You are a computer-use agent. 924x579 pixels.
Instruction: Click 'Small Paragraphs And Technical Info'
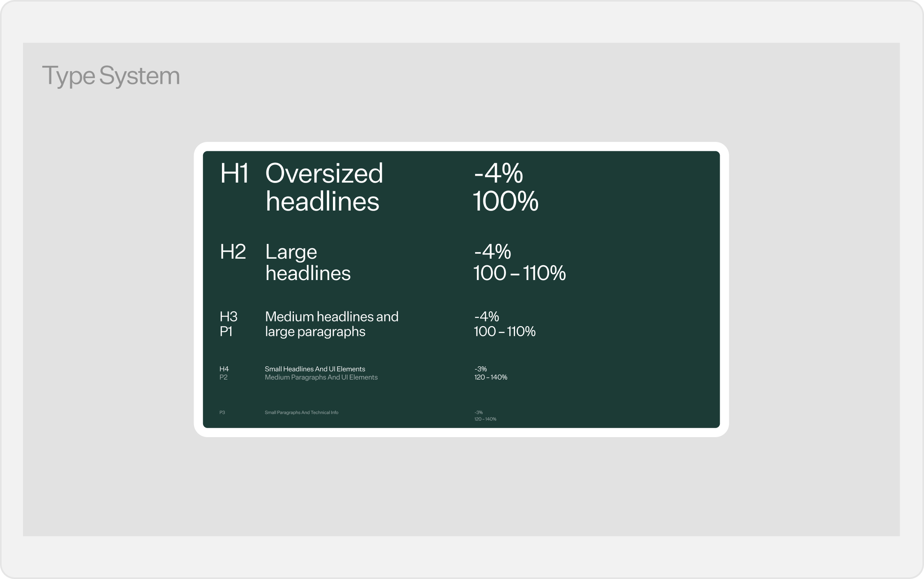pos(301,412)
